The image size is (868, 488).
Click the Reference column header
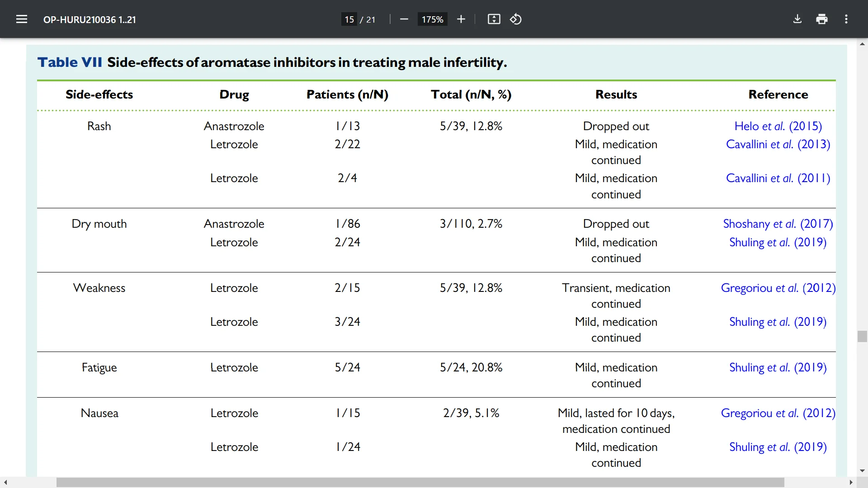pyautogui.click(x=778, y=94)
